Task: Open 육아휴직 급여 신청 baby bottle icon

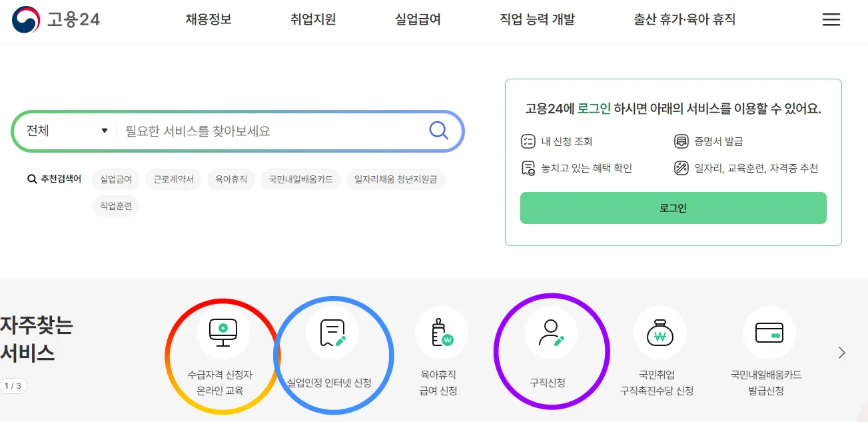Action: (442, 330)
